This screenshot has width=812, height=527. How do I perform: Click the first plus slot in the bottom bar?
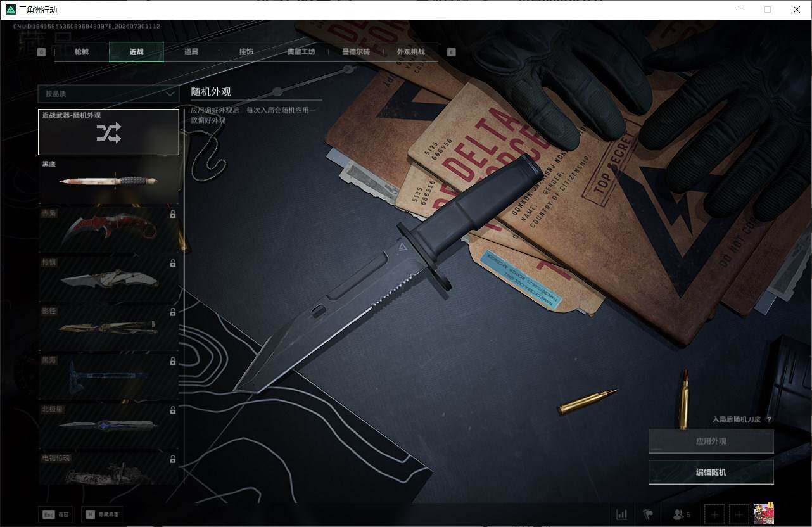pyautogui.click(x=714, y=514)
